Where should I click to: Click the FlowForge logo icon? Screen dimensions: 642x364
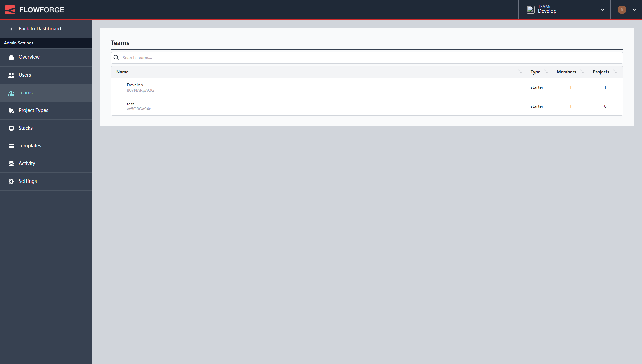tap(10, 10)
